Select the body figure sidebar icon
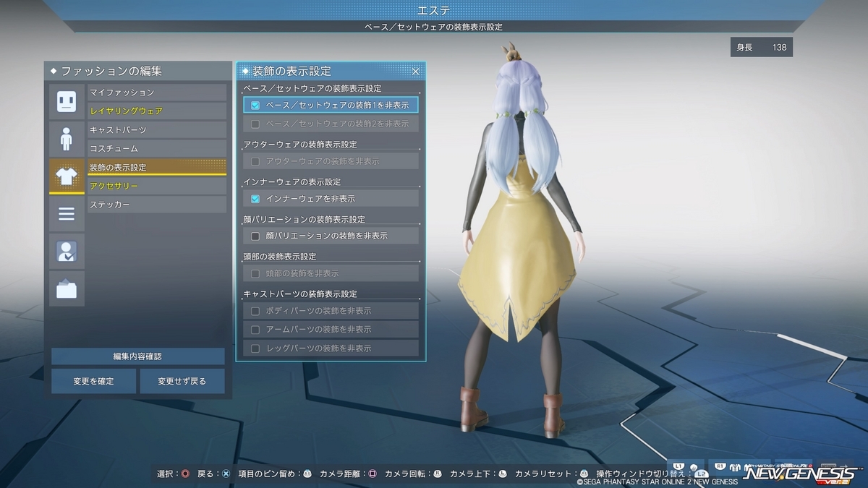 pos(67,138)
